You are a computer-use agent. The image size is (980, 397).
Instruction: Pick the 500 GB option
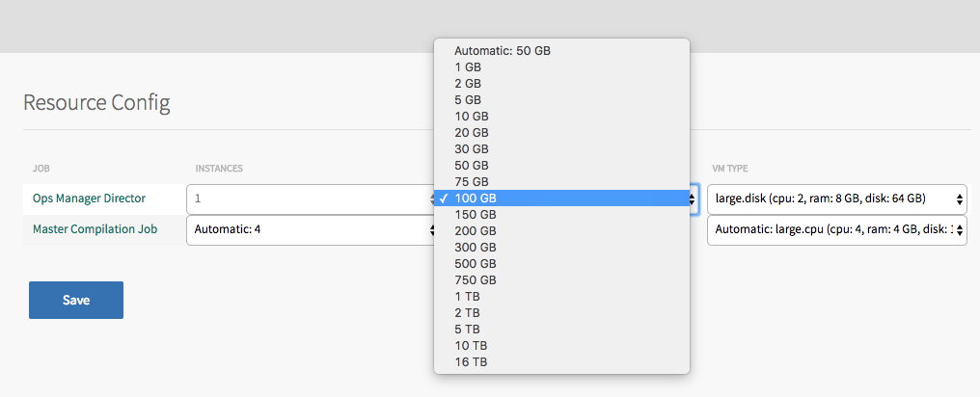475,264
